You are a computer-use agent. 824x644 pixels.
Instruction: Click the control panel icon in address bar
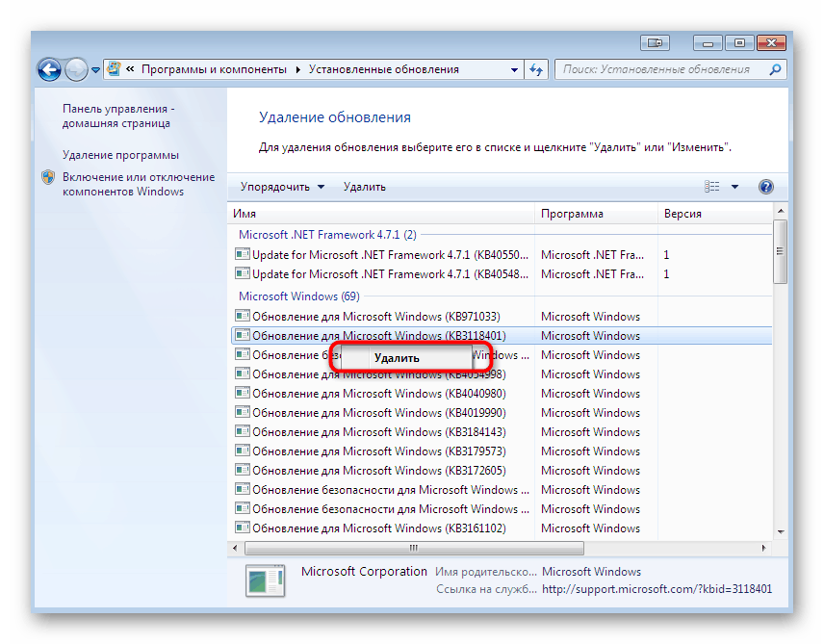coord(114,69)
